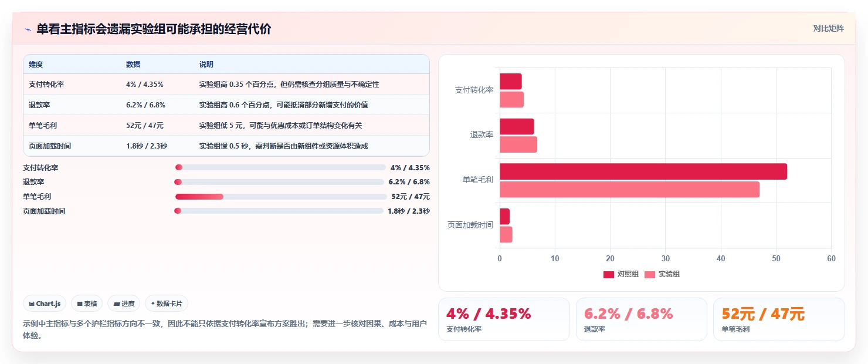The width and height of the screenshot is (868, 364).
Task: Click the table value 1.8秒 / 2.3秒
Action: (x=147, y=146)
